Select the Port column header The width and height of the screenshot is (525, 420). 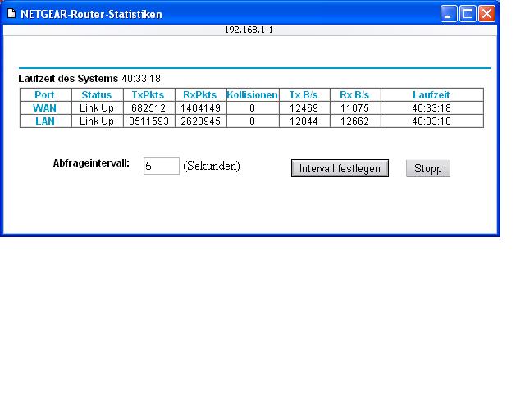44,95
